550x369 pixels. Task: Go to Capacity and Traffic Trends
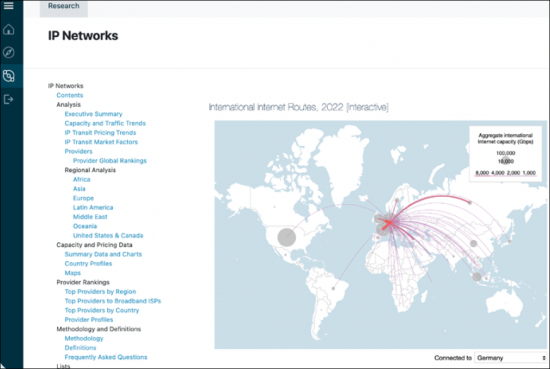point(105,123)
